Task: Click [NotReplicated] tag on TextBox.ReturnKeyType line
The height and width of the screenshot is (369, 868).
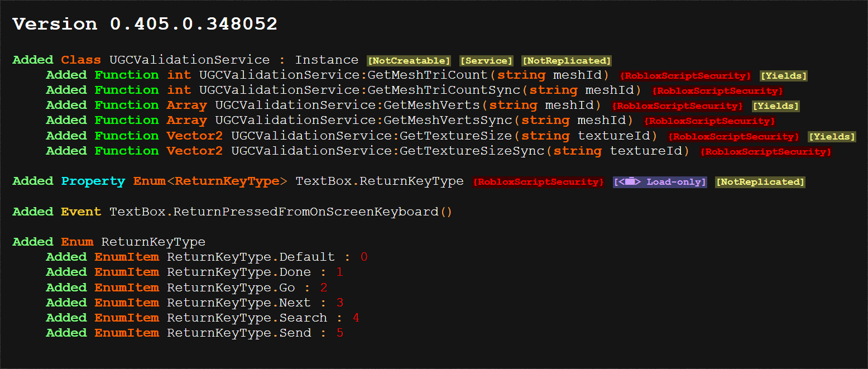Action: click(760, 181)
